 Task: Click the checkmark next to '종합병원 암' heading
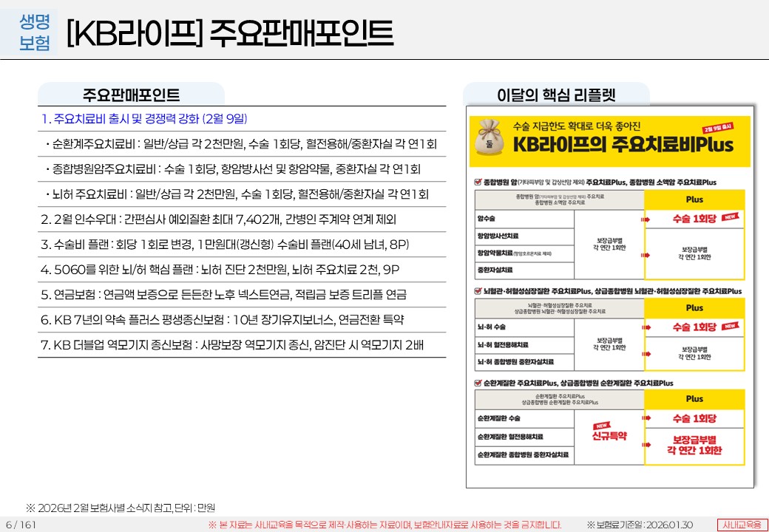click(478, 181)
